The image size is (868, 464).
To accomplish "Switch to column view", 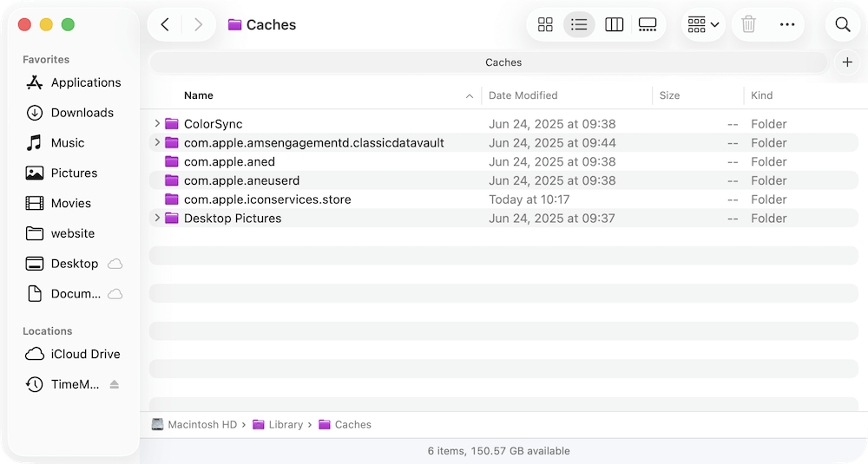I will (x=614, y=24).
